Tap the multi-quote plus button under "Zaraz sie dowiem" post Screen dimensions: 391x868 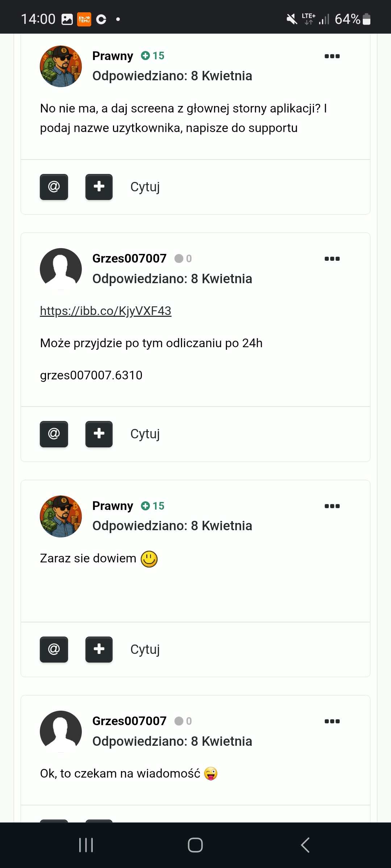pyautogui.click(x=99, y=650)
